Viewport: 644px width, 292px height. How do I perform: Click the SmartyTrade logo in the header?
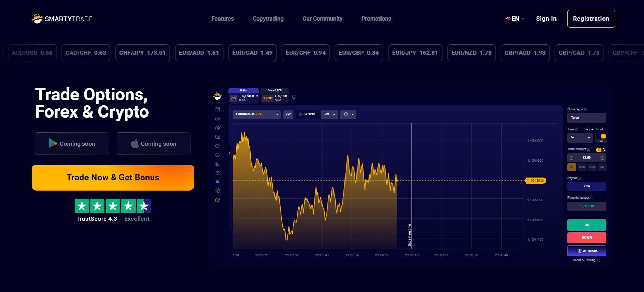(x=62, y=19)
